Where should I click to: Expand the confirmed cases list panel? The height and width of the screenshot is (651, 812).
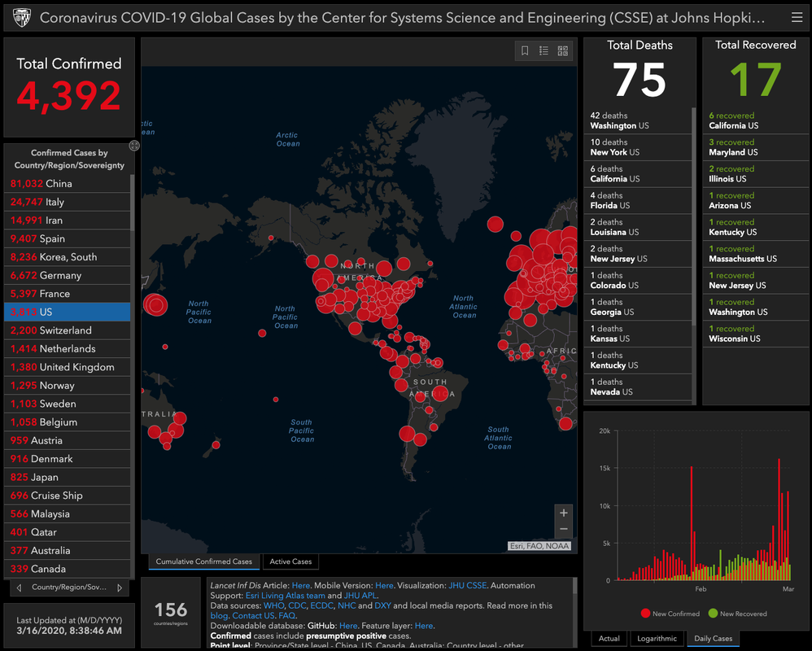click(134, 146)
